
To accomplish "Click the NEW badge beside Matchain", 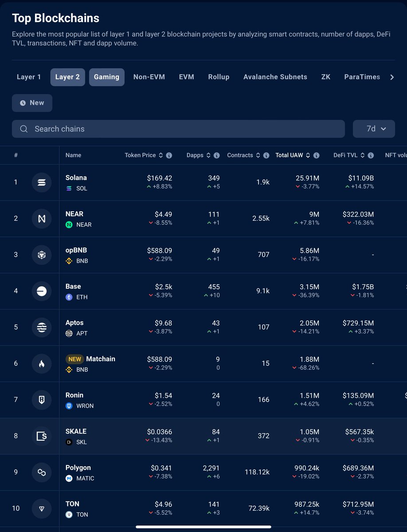I will [75, 359].
